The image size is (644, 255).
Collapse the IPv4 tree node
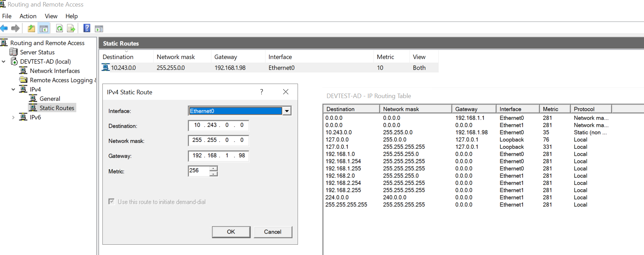click(13, 89)
